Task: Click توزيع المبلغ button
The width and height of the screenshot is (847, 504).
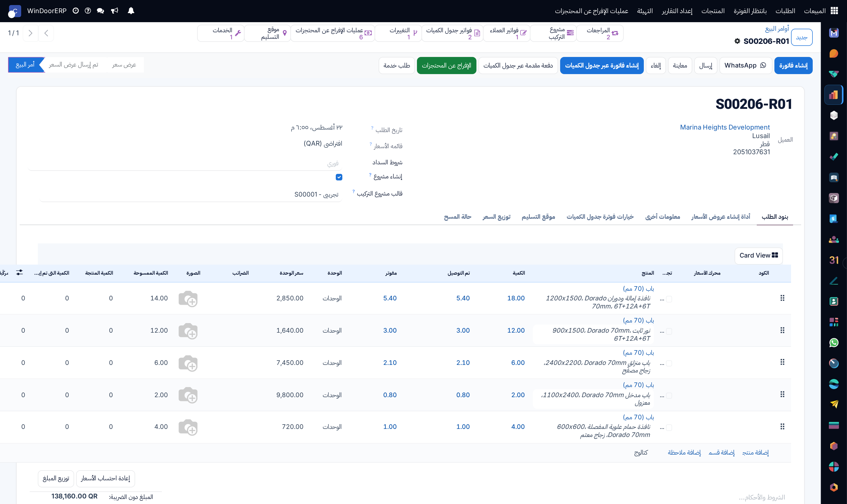Action: click(56, 479)
